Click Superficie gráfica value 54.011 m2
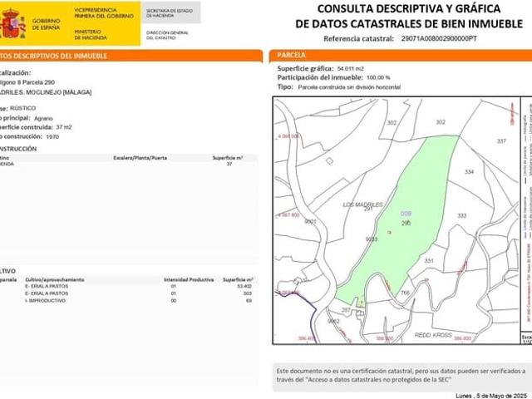This screenshot has width=532, height=399. (x=350, y=68)
